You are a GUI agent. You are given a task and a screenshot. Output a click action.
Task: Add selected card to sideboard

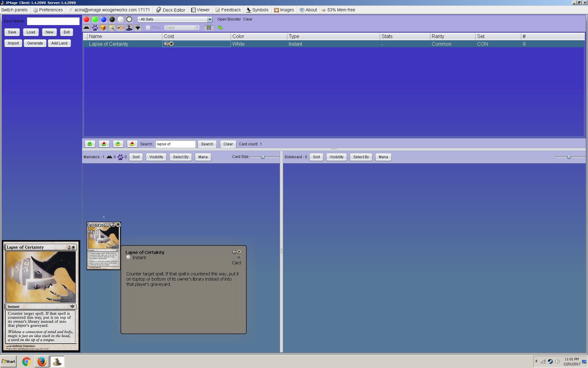point(118,144)
